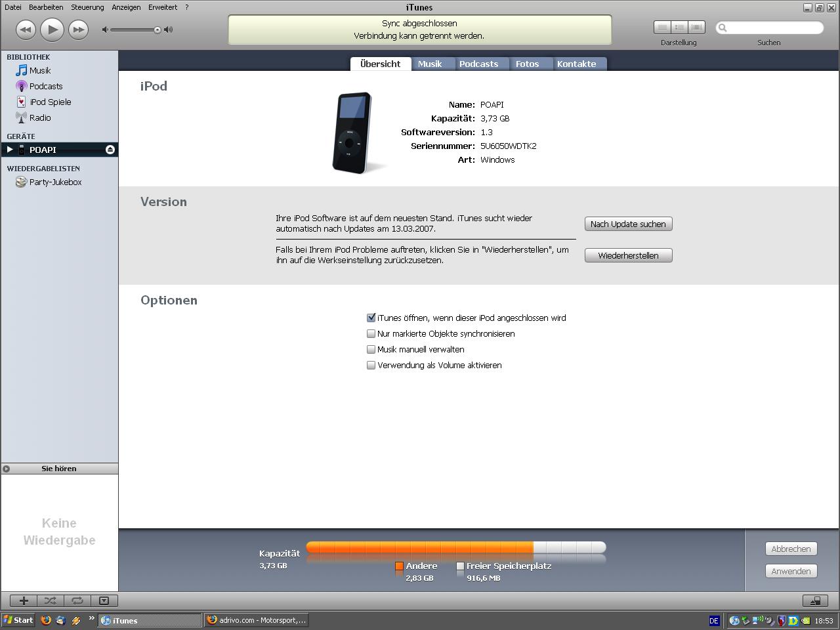Screen dimensions: 840x630
Task: Click the NVIDIA tray icon
Action: (x=805, y=620)
